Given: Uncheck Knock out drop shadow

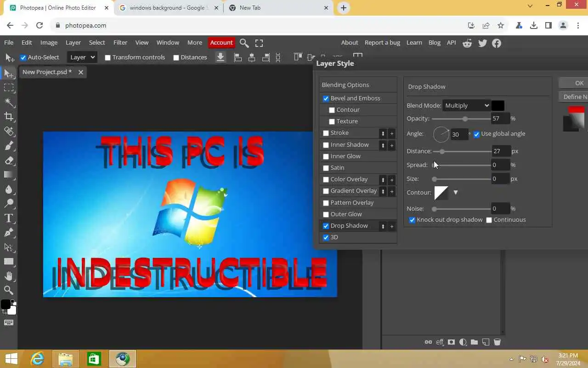Looking at the screenshot, I should [412, 220].
